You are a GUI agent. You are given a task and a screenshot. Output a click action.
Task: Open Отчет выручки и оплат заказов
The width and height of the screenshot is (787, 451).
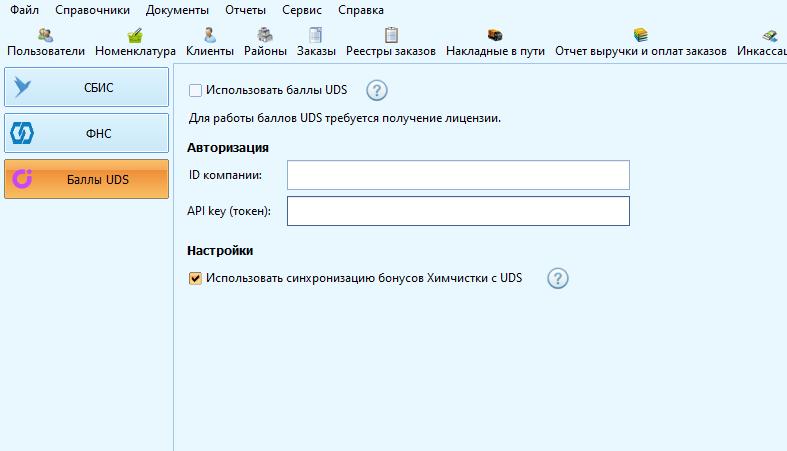[641, 42]
